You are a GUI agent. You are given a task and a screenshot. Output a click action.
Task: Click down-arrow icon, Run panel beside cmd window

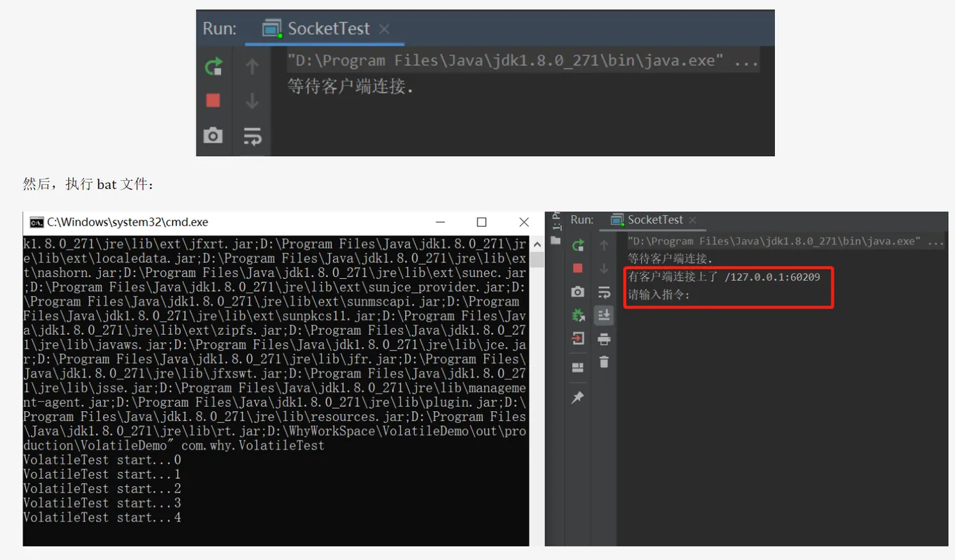click(x=604, y=269)
